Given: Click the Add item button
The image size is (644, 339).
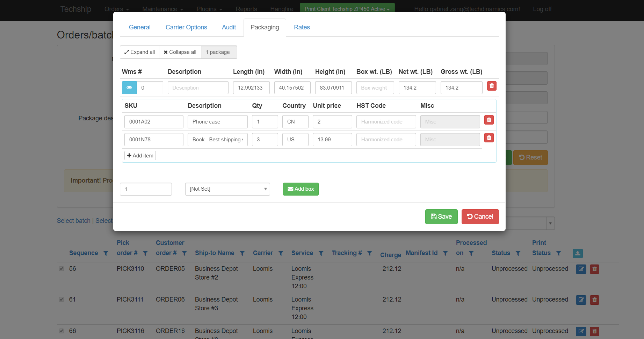Looking at the screenshot, I should (x=140, y=155).
